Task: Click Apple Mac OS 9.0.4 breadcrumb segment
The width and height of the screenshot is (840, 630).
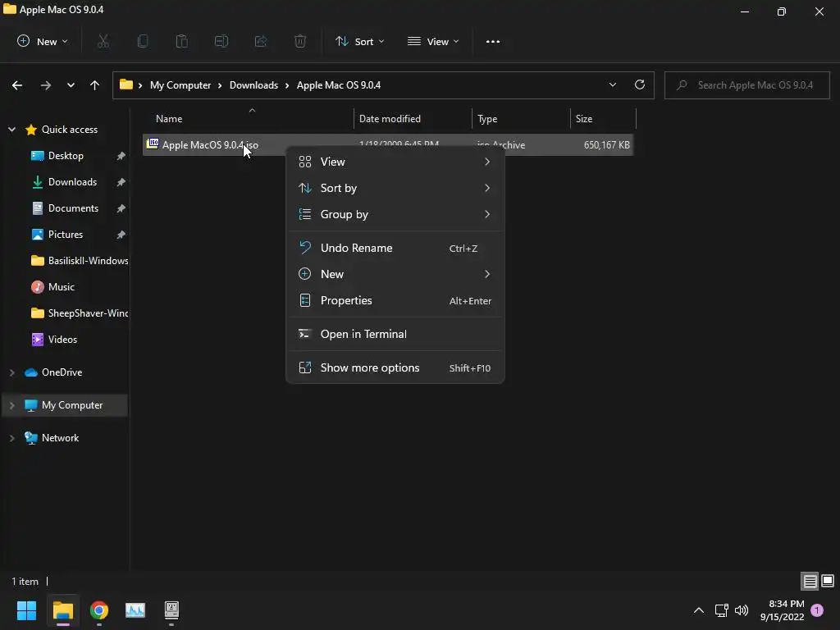Action: (x=339, y=85)
